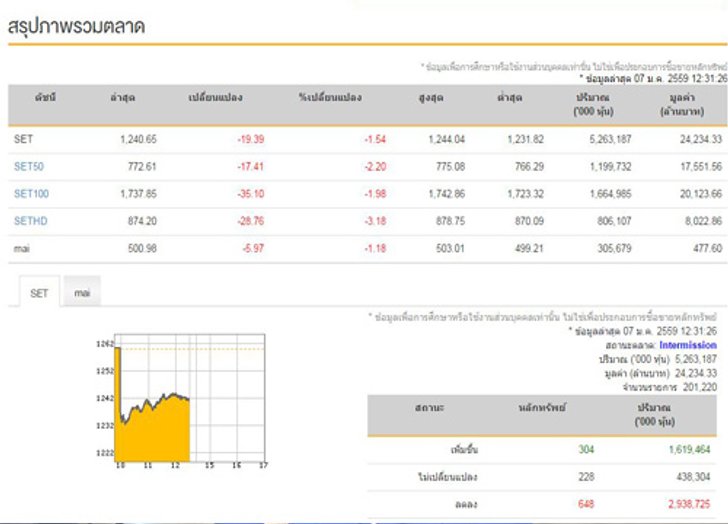The image size is (728, 524).
Task: Open the SET50 index link
Action: click(29, 166)
